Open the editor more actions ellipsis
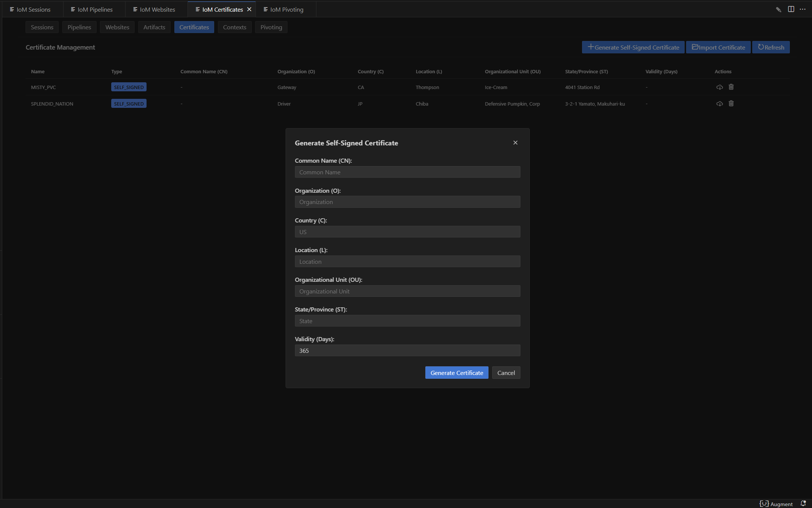This screenshot has width=812, height=508. point(803,9)
